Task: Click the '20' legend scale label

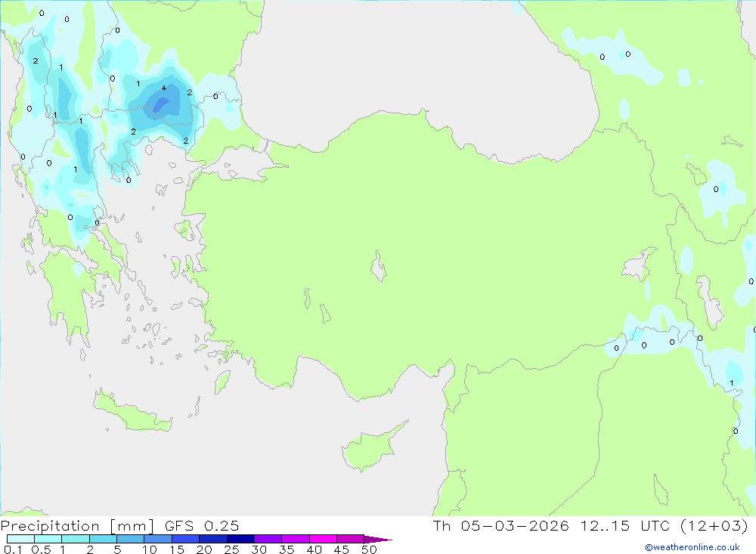Action: (x=204, y=549)
